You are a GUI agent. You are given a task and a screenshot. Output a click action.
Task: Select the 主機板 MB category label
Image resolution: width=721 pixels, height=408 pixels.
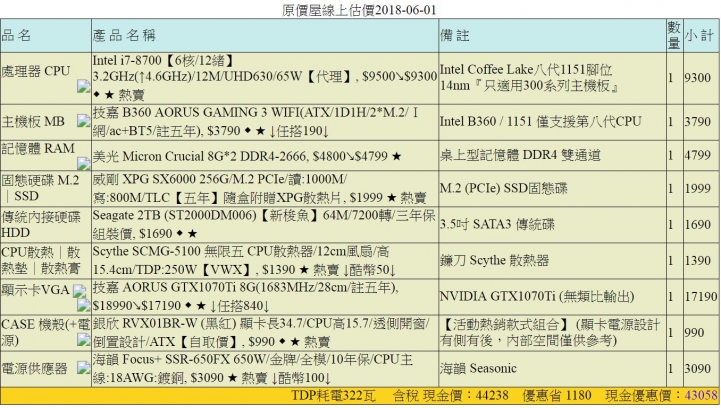tap(33, 122)
